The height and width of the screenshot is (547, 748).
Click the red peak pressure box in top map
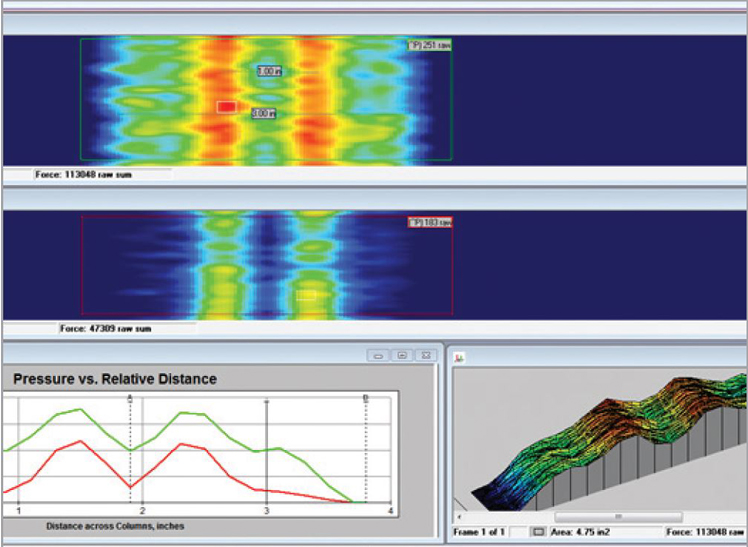click(x=226, y=106)
